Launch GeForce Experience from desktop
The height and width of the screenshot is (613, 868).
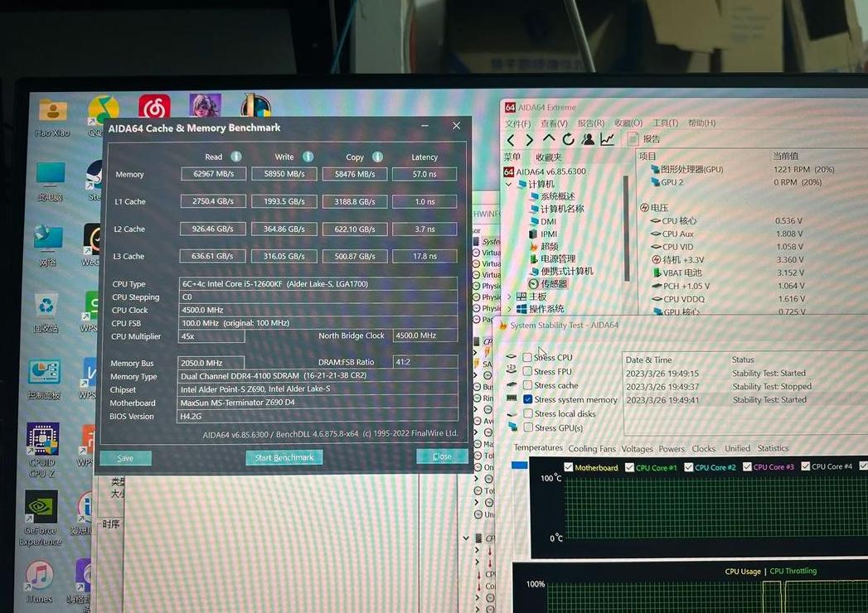click(41, 519)
